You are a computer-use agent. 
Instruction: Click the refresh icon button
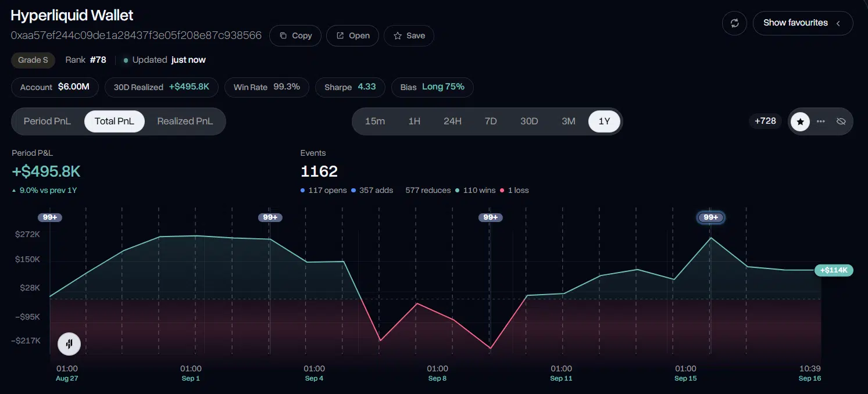click(734, 23)
